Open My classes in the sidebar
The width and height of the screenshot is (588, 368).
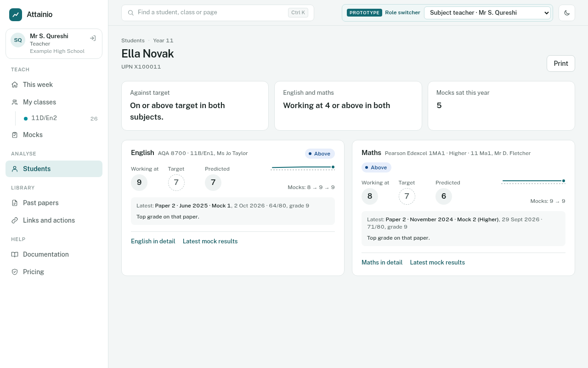click(54, 102)
